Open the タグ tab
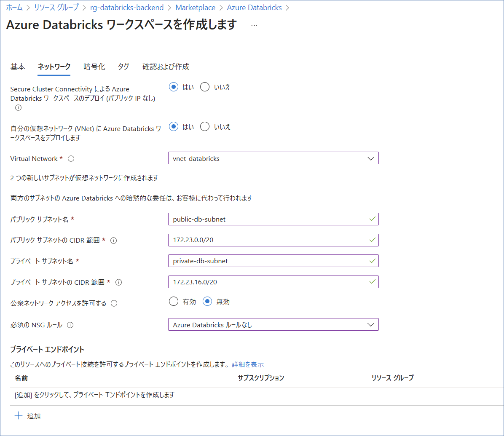Screen dimensions: 504x436 pos(123,67)
